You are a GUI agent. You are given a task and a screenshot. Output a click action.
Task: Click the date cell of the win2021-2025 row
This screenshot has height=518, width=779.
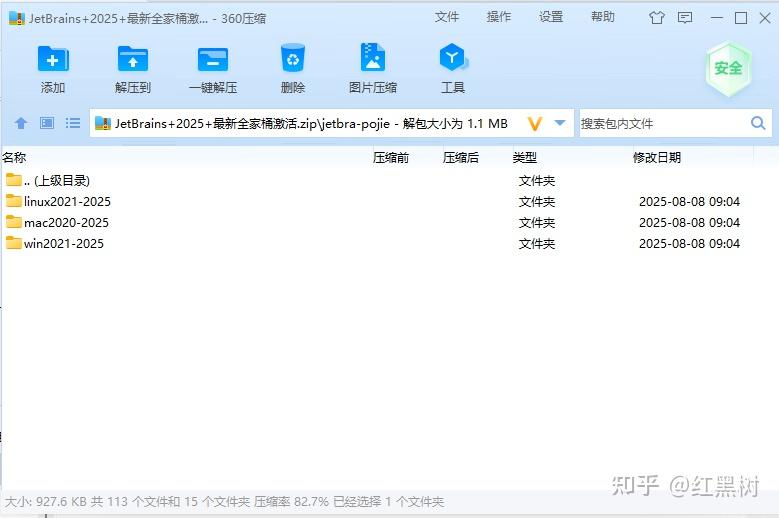689,243
